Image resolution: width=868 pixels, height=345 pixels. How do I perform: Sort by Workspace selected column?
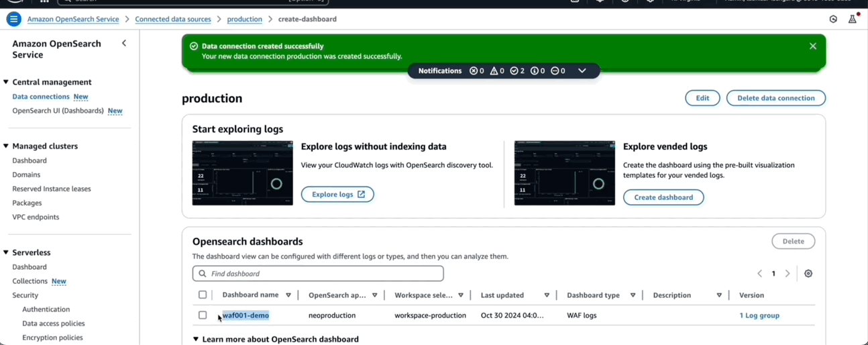[461, 295]
